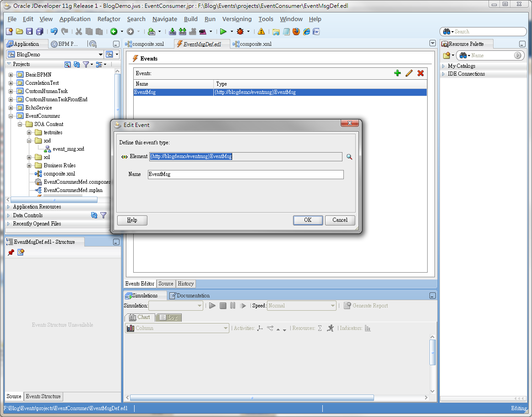The width and height of the screenshot is (532, 417).
Task: Pause the simulation
Action: coord(233,306)
